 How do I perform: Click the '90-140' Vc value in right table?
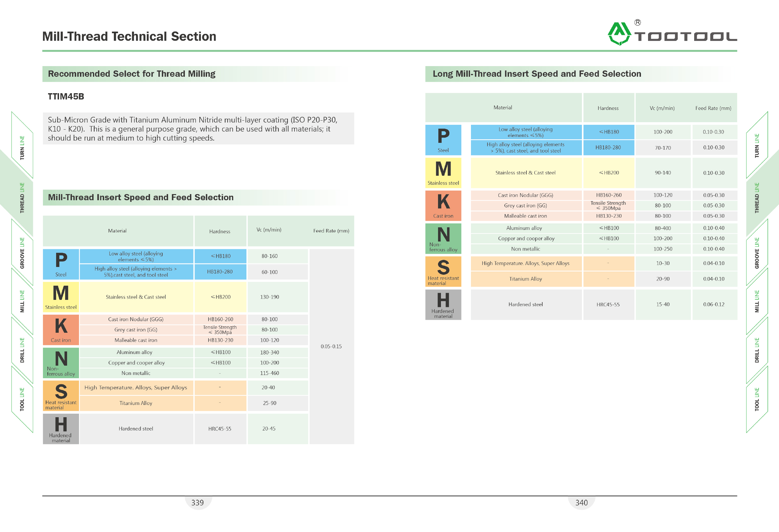click(663, 173)
